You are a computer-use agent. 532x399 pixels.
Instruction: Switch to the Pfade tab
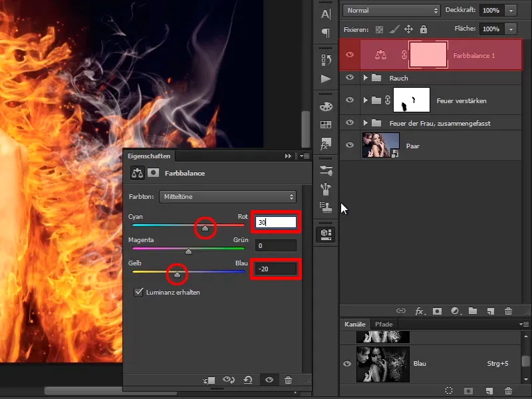point(384,325)
